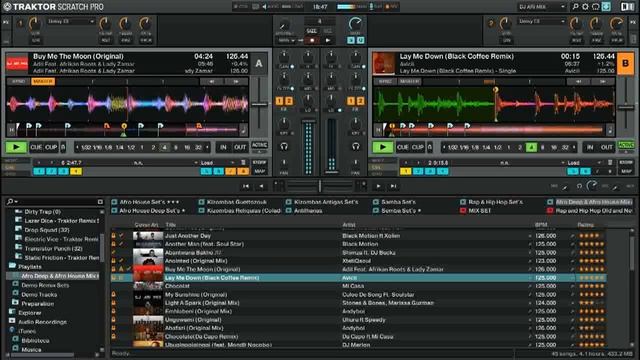Set the loop OUT point on Deck B

pos(607,147)
